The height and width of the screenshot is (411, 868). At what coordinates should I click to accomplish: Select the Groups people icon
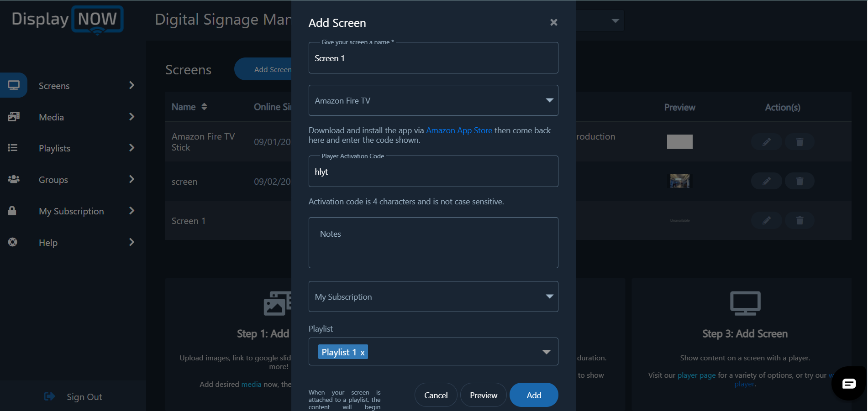(x=13, y=179)
